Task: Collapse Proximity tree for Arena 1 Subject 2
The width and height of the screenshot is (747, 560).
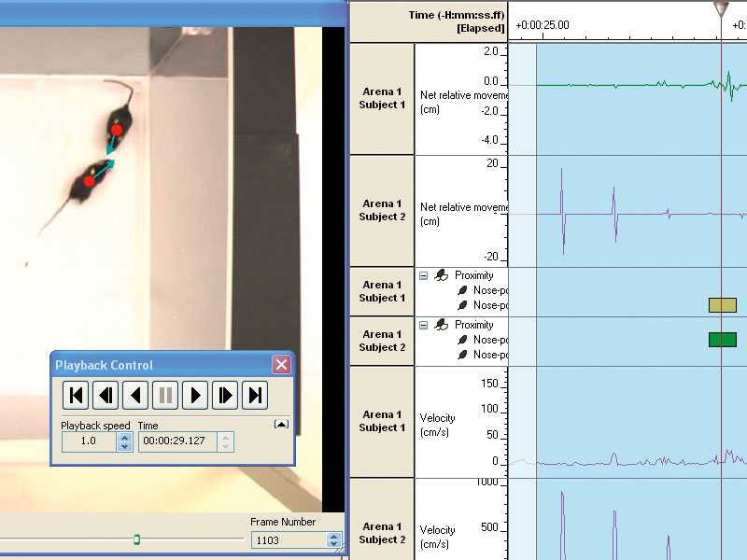Action: click(x=424, y=325)
